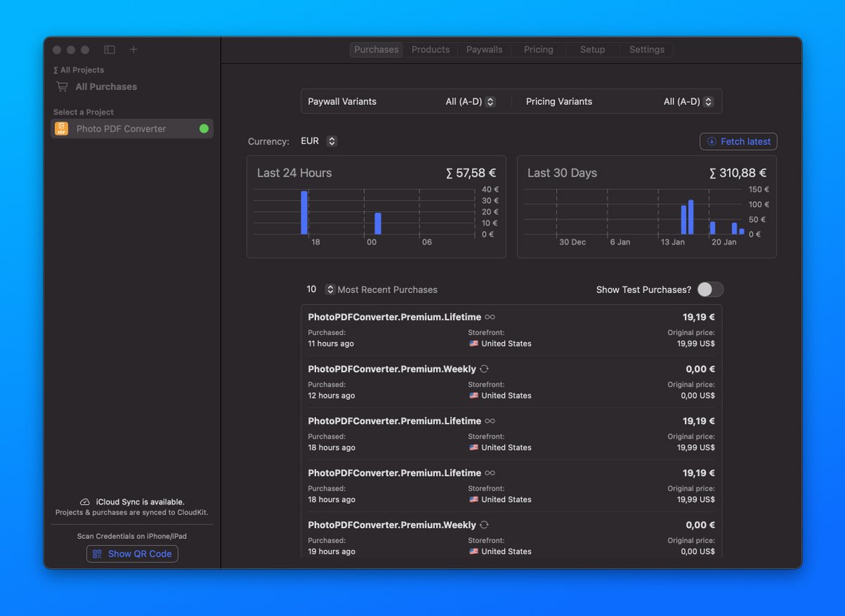Screen dimensions: 845x616
Task: Toggle the sidebar visibility icon
Action: click(x=109, y=50)
